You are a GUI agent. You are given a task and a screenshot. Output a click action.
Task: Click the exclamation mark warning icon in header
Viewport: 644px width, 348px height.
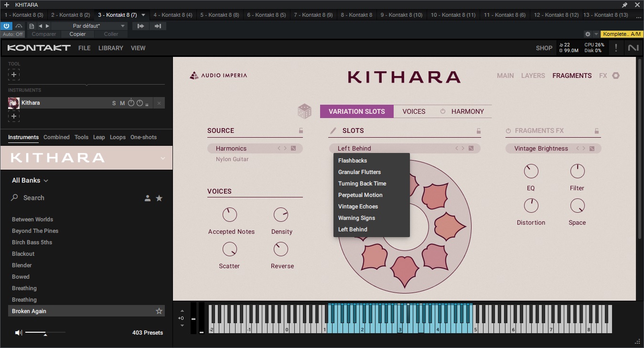pyautogui.click(x=616, y=48)
